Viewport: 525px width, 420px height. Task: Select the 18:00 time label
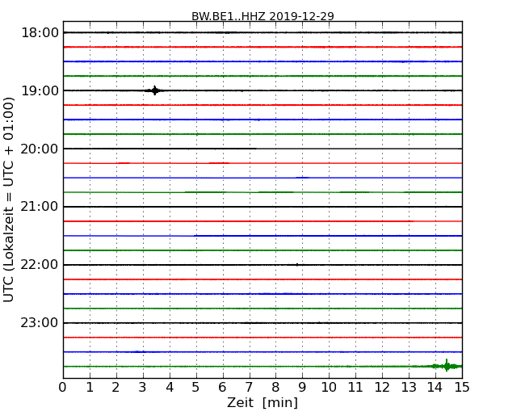tap(40, 33)
